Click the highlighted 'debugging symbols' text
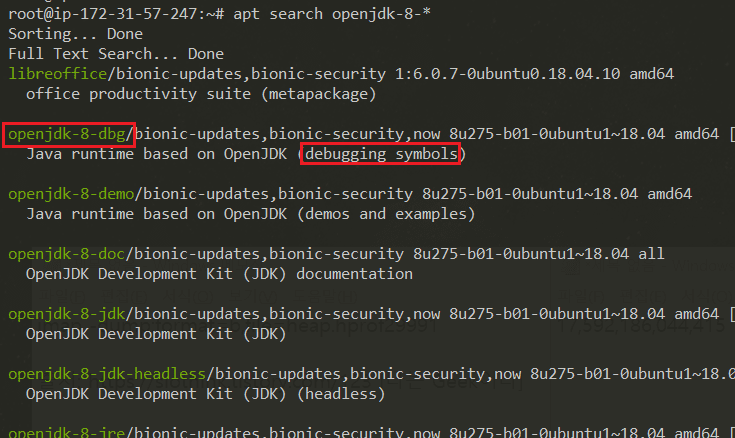 [x=383, y=154]
